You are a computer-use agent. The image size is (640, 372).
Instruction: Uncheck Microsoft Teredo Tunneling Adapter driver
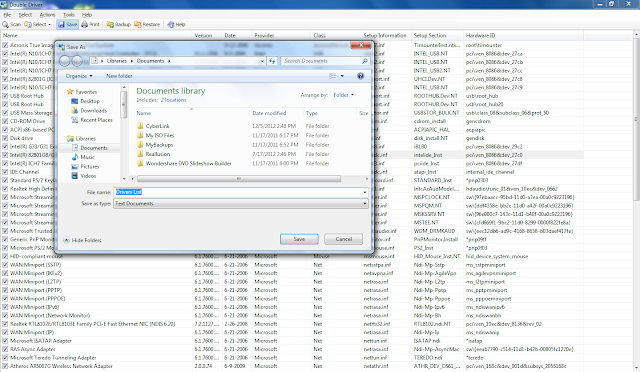tap(5, 358)
